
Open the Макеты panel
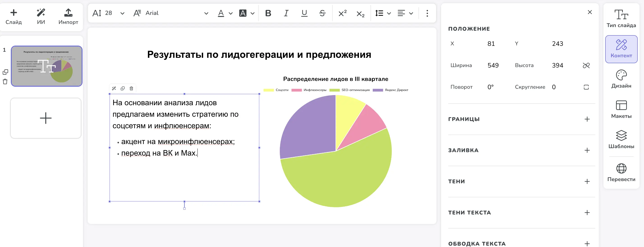point(621,109)
